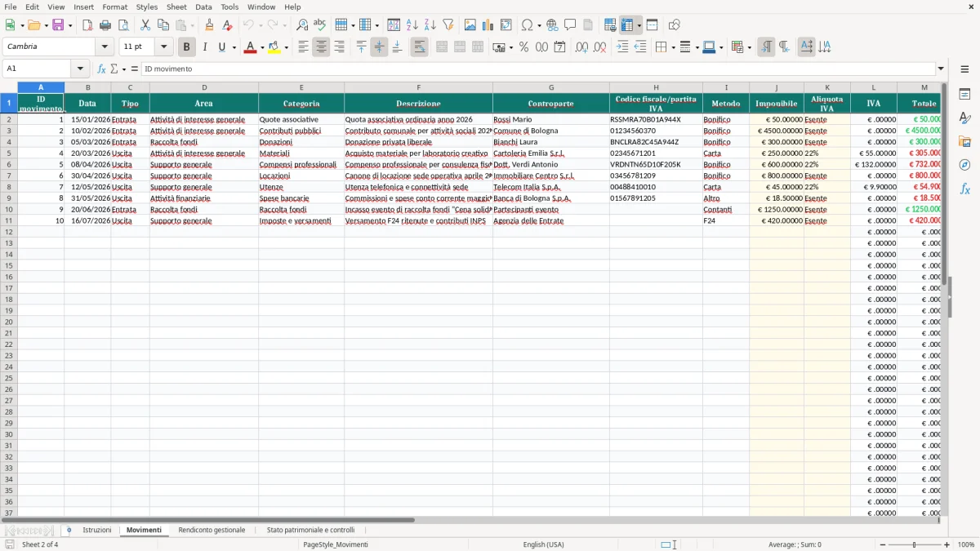
Task: Expand the Formula Bar
Action: [941, 69]
